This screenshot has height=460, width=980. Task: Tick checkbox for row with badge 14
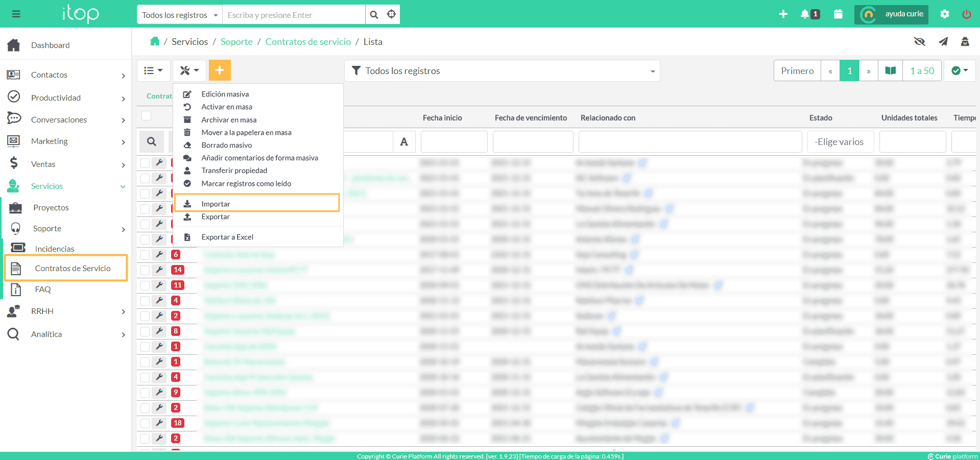point(146,270)
